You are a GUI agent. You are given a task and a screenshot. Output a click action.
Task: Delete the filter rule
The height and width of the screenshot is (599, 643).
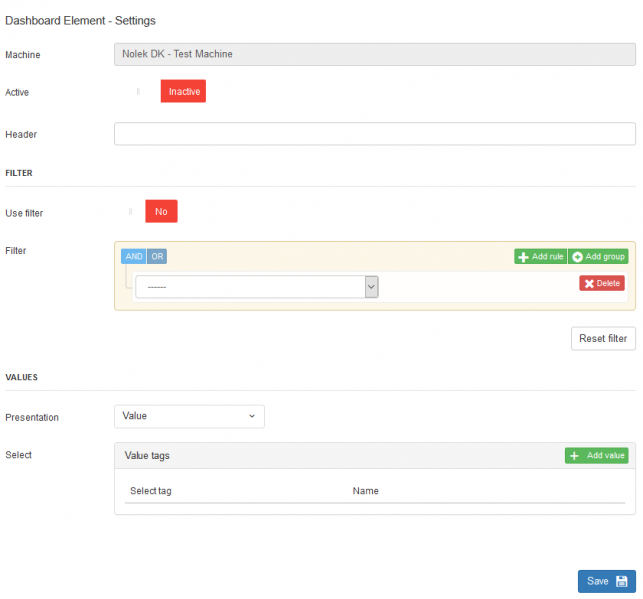coord(602,283)
